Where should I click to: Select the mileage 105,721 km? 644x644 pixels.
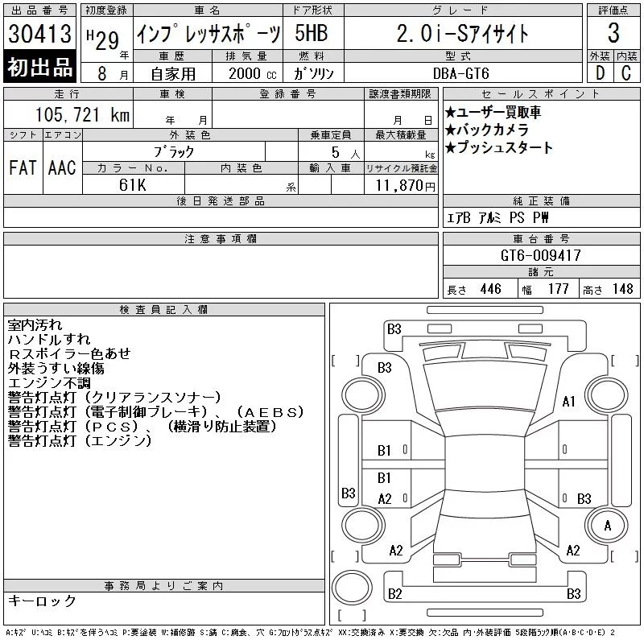point(82,114)
